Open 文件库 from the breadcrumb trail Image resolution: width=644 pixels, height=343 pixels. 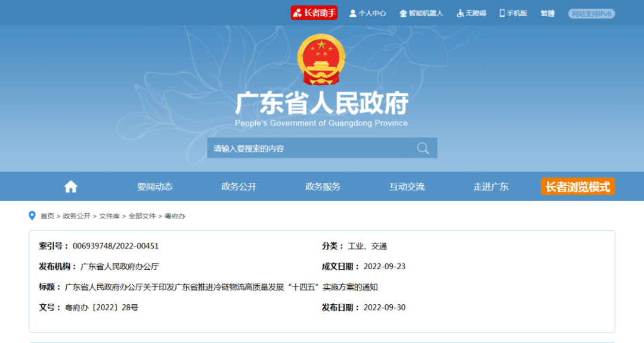[x=109, y=216]
